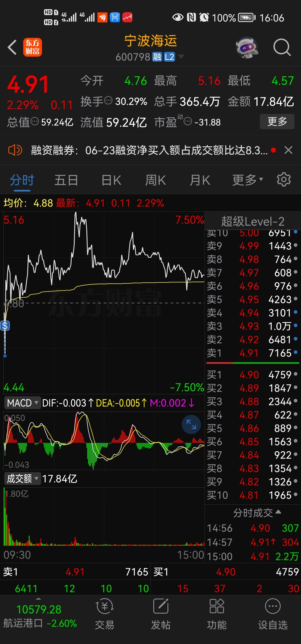Tap the turnover volume bar chart

coord(104,517)
